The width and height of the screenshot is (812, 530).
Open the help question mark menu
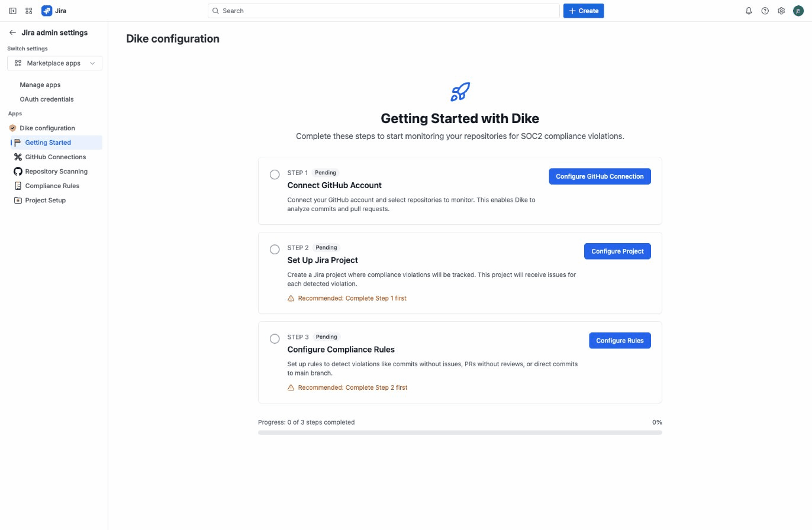765,11
